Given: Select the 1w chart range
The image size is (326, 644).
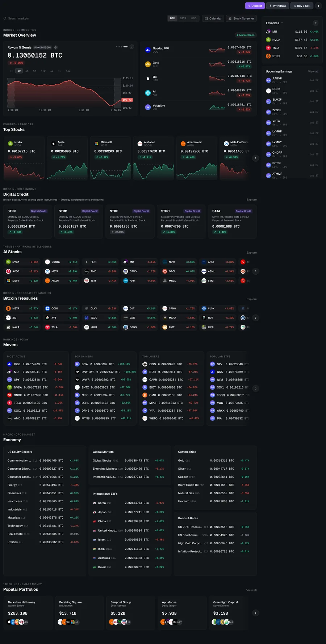Looking at the screenshot, I should click(x=19, y=71).
